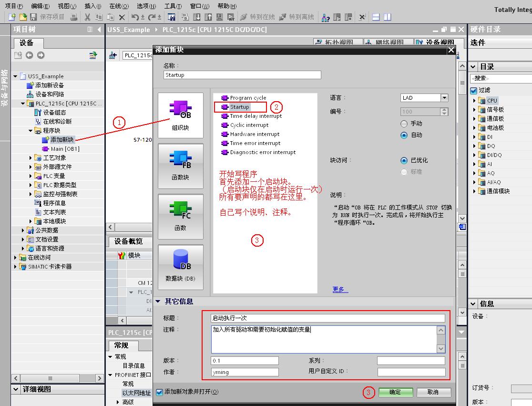Toggle the 过滤 filter checkbox
532x406 pixels.
coord(474,90)
